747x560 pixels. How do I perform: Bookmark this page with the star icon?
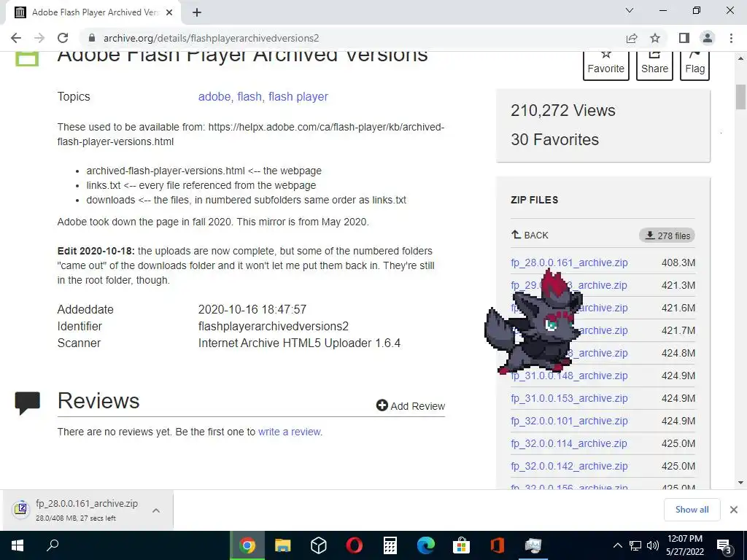(655, 38)
